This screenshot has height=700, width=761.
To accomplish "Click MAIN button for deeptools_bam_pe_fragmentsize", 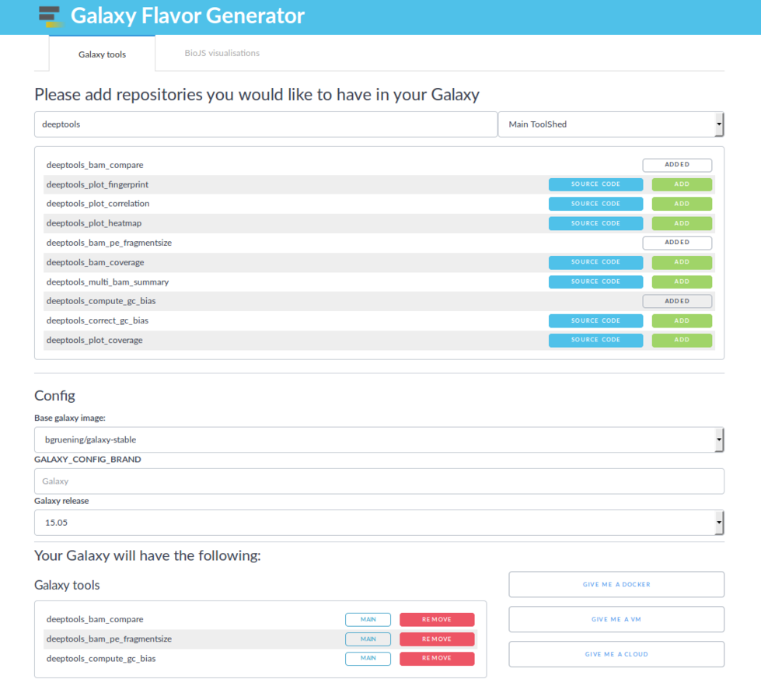I will 368,639.
